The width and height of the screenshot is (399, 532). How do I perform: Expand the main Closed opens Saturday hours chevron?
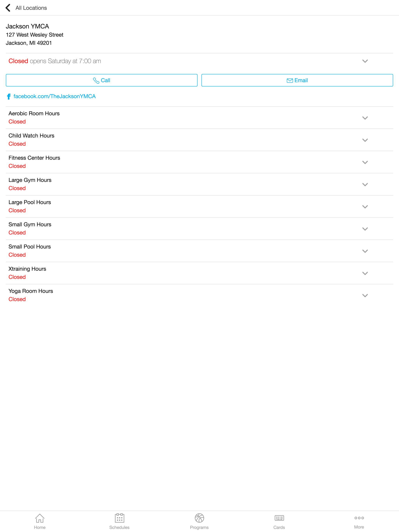click(365, 61)
